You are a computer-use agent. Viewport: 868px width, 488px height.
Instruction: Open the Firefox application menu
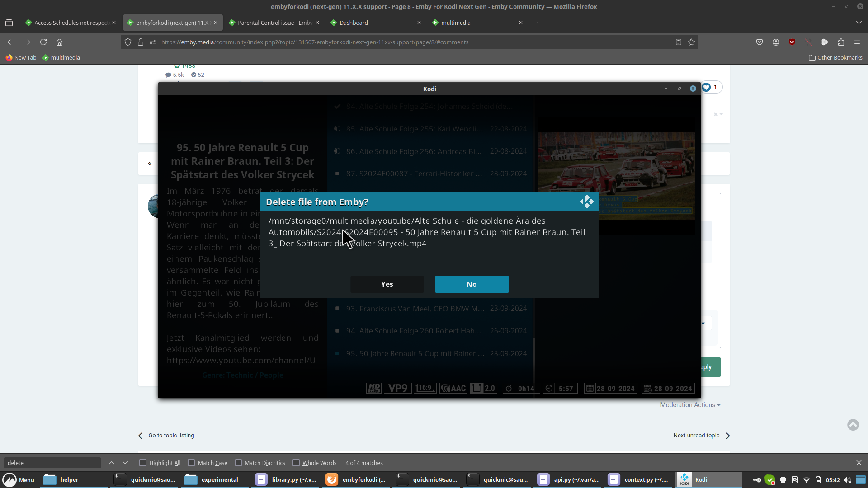pos(857,42)
